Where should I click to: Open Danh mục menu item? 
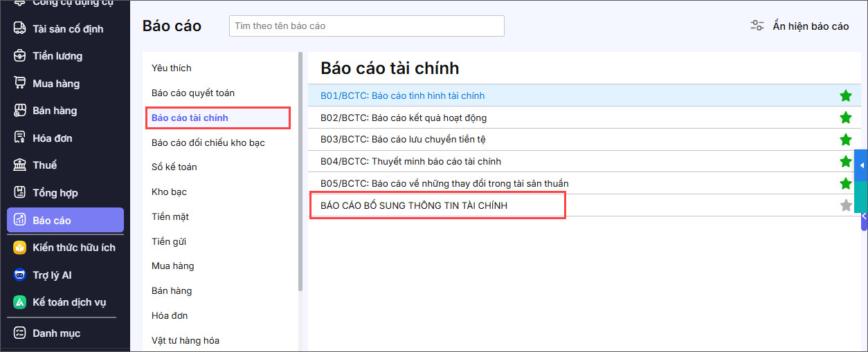(56, 333)
